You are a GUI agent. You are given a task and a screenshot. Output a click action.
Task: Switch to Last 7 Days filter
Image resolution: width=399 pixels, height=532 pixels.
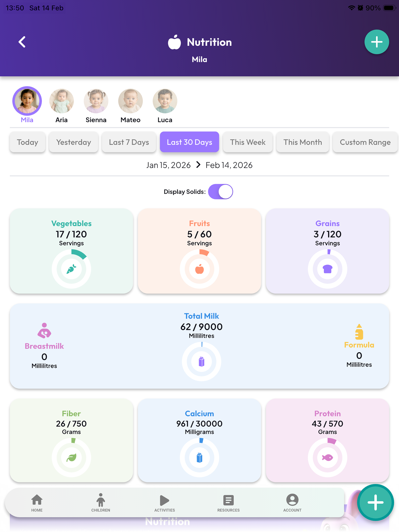[129, 142]
